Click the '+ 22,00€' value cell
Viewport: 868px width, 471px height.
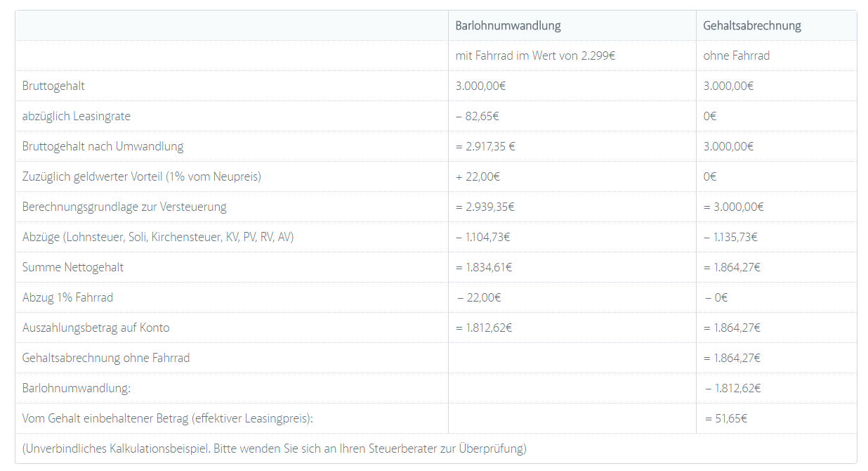click(x=478, y=176)
